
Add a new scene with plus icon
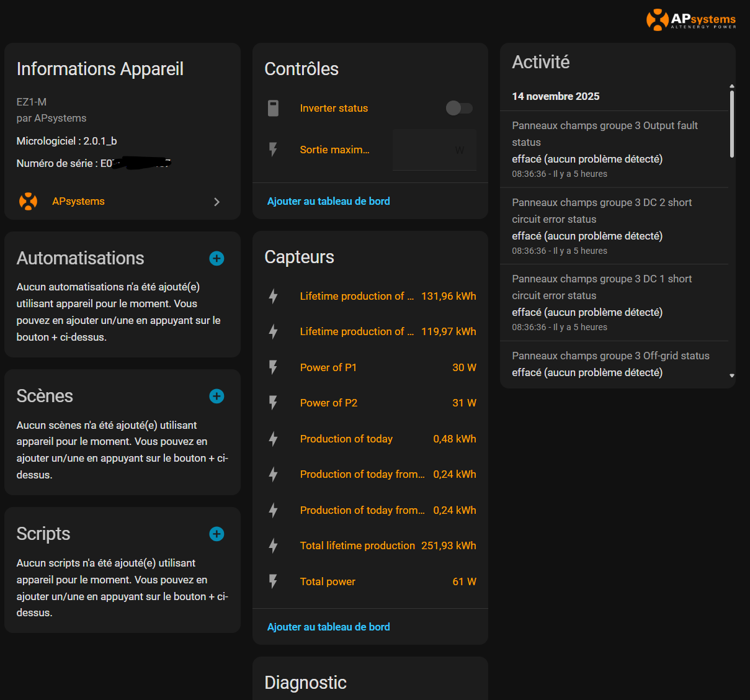pyautogui.click(x=217, y=396)
